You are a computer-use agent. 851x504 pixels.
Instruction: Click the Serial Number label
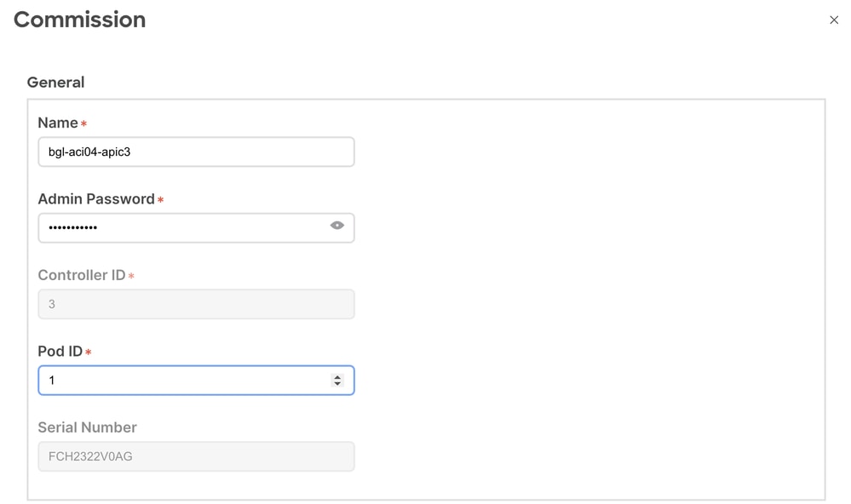(x=87, y=427)
